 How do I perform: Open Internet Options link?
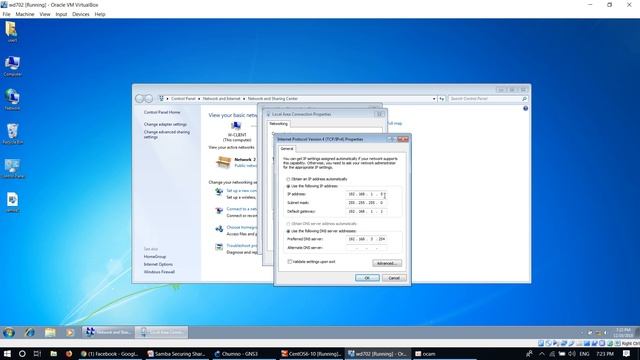pos(158,264)
